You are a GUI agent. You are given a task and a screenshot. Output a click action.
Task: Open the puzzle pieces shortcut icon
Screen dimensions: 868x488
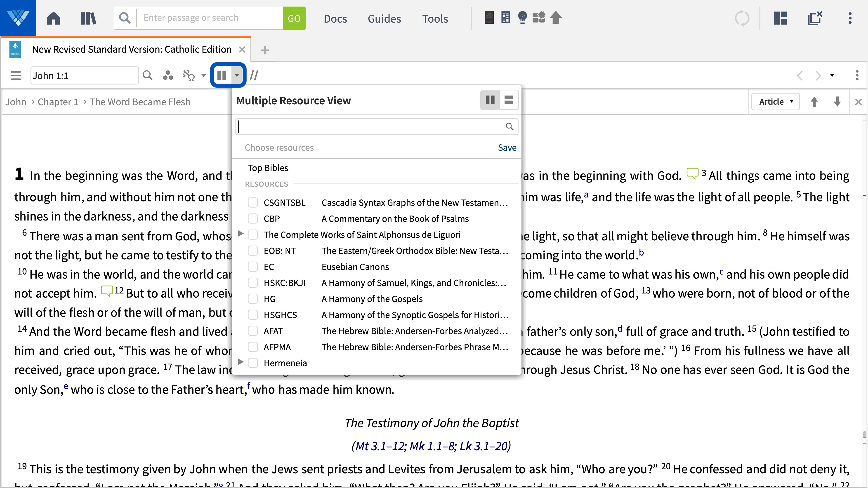pos(539,18)
